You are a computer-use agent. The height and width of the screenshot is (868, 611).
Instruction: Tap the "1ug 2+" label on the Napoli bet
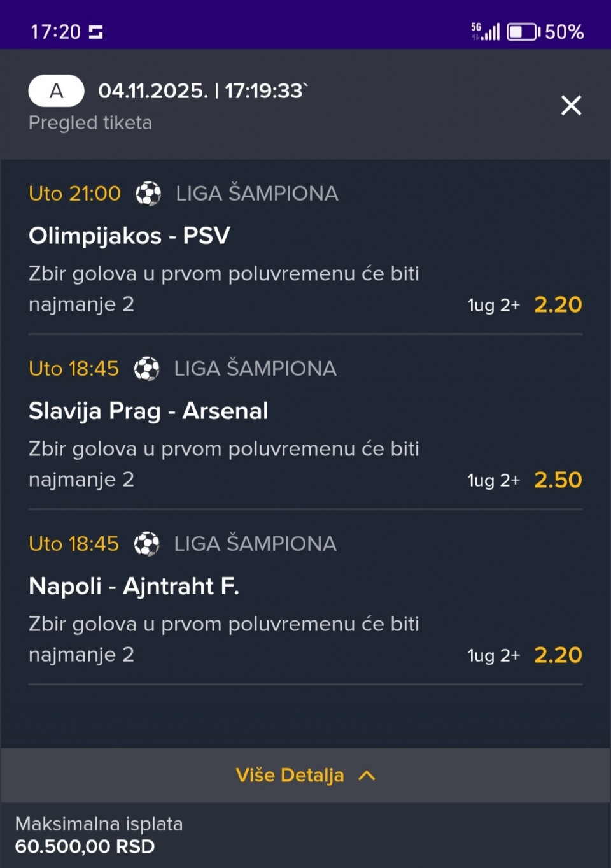point(493,655)
